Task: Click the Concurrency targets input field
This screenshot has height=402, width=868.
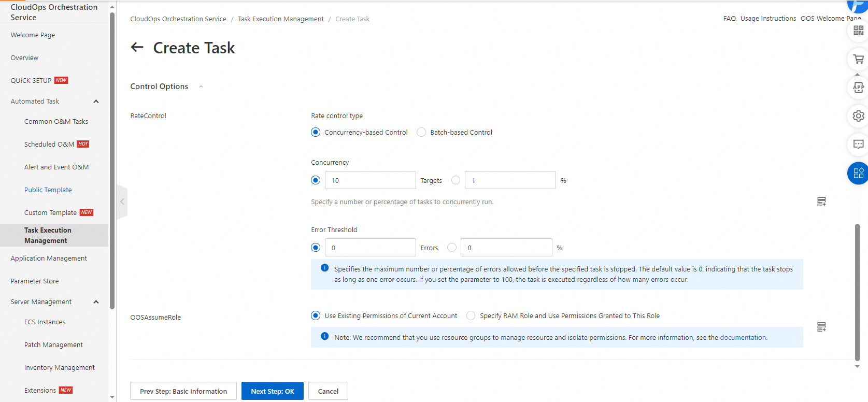Action: (371, 180)
